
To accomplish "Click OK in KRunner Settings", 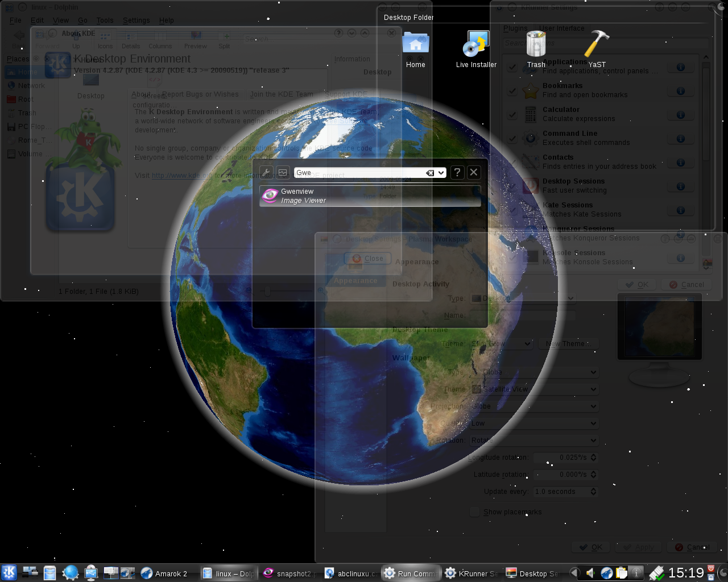I will coord(637,285).
